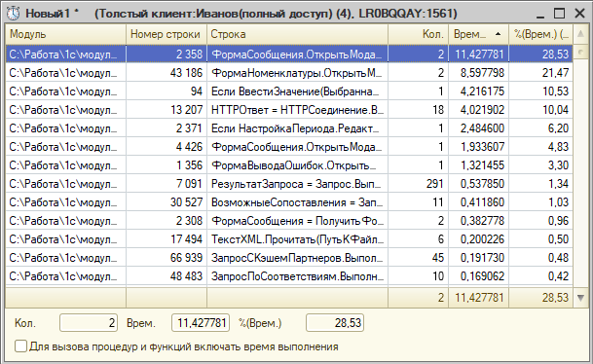This screenshot has width=593, height=364.
Task: Select row with line number 2 308
Action: click(x=289, y=221)
